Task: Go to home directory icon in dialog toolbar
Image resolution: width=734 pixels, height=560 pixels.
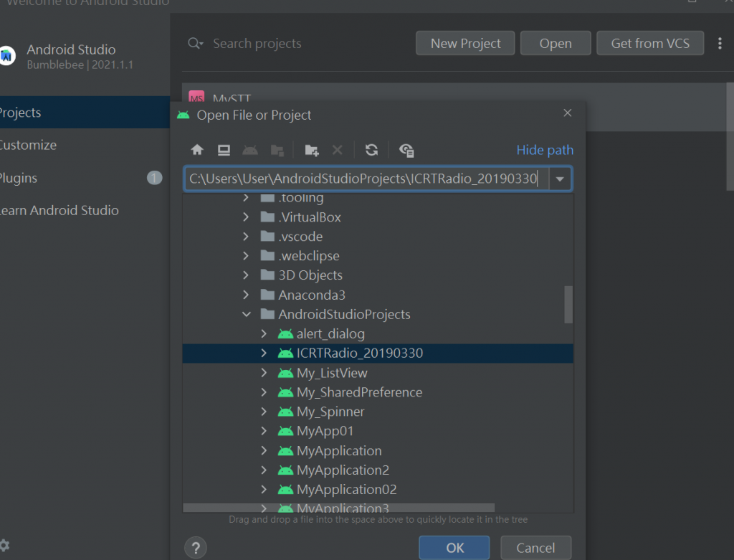Action: [197, 150]
